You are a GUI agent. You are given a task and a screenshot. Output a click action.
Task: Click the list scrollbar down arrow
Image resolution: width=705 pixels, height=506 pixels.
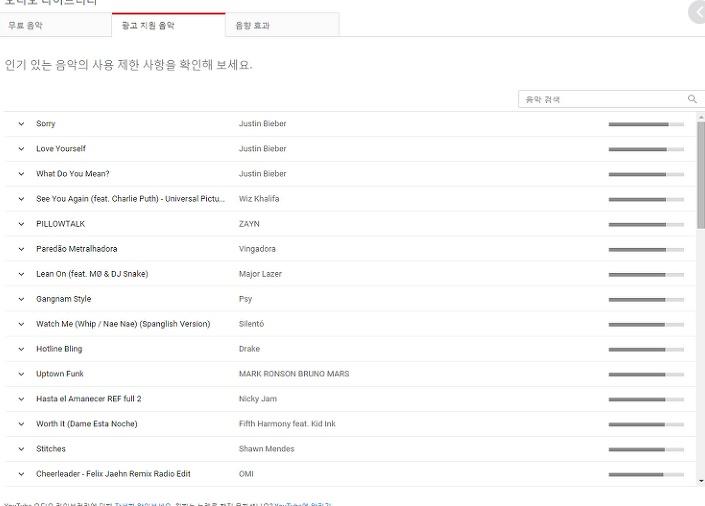tap(701, 481)
